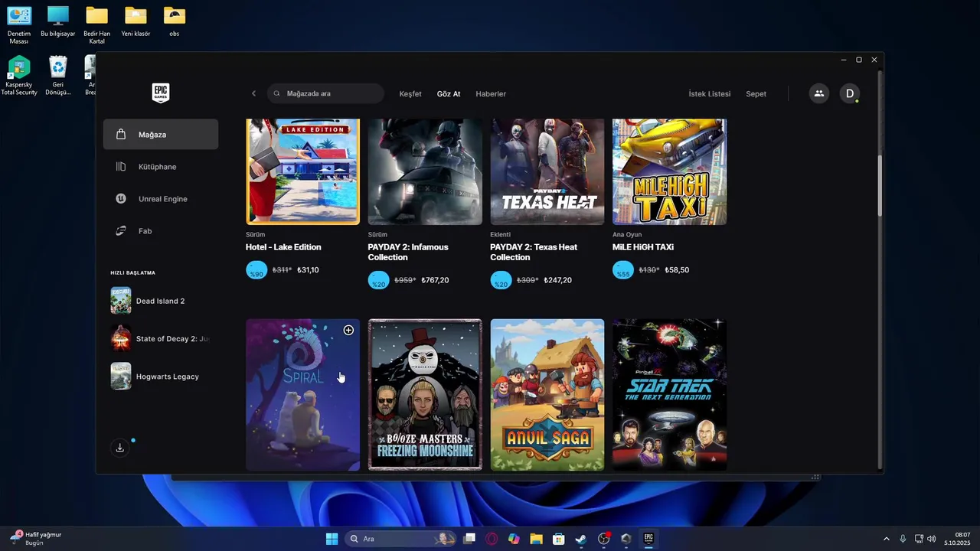Launch Opera GX from the taskbar
This screenshot has width=980, height=551.
pos(492,539)
